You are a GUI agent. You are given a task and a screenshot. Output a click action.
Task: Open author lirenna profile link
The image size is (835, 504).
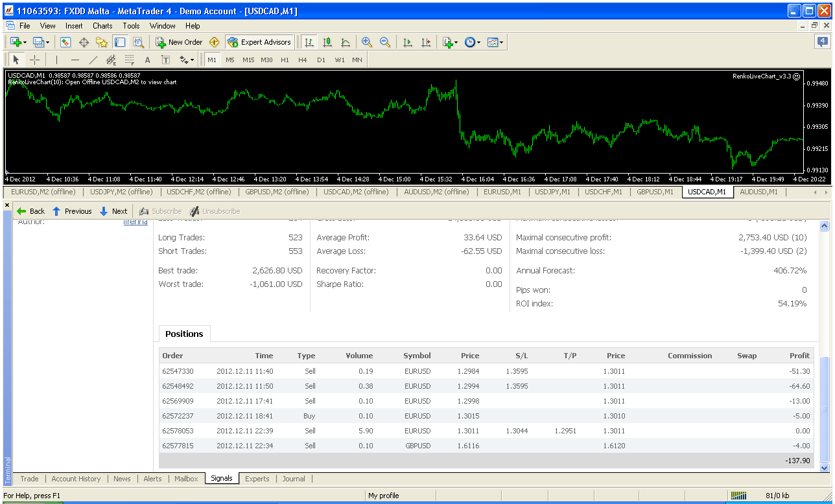[x=135, y=222]
